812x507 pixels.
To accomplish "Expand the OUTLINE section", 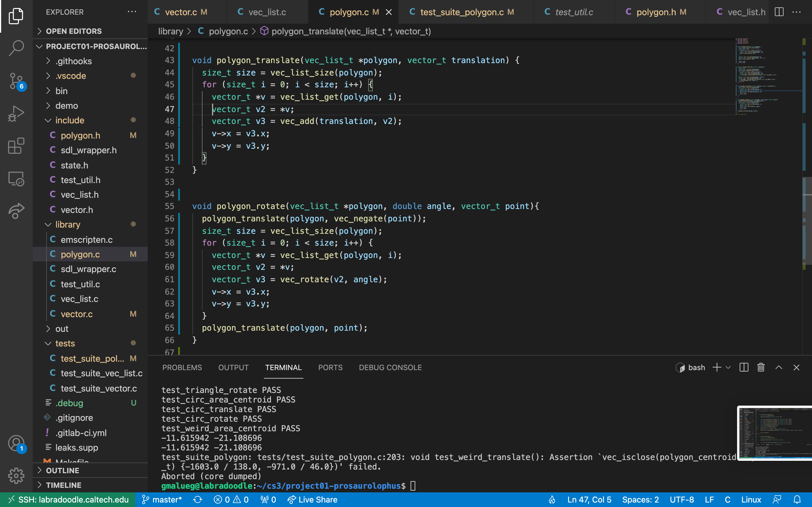I will [x=62, y=470].
